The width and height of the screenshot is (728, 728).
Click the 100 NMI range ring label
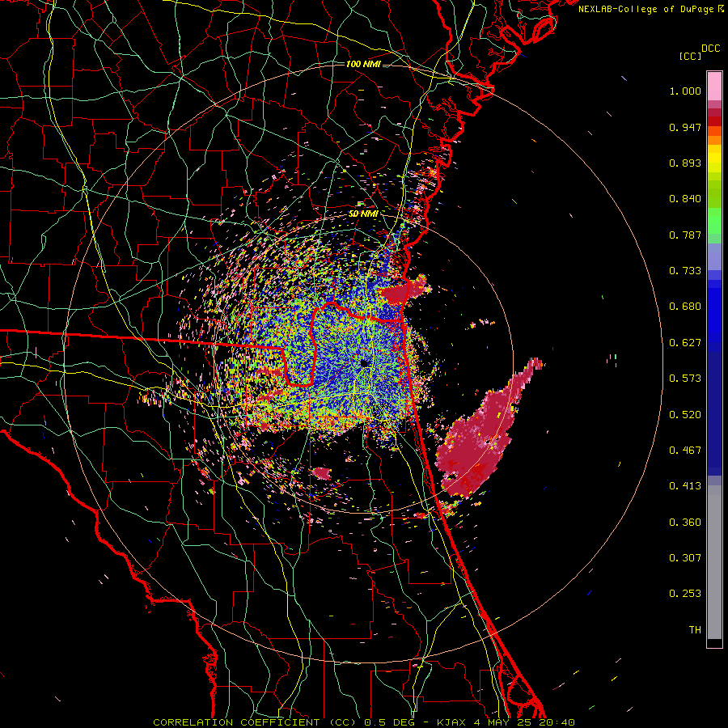pyautogui.click(x=363, y=64)
